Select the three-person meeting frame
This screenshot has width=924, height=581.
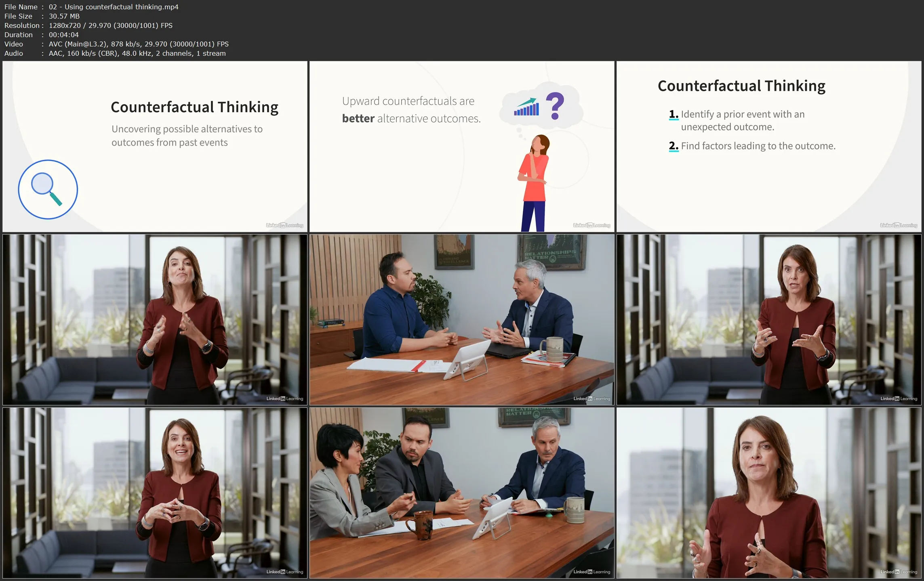tap(462, 493)
